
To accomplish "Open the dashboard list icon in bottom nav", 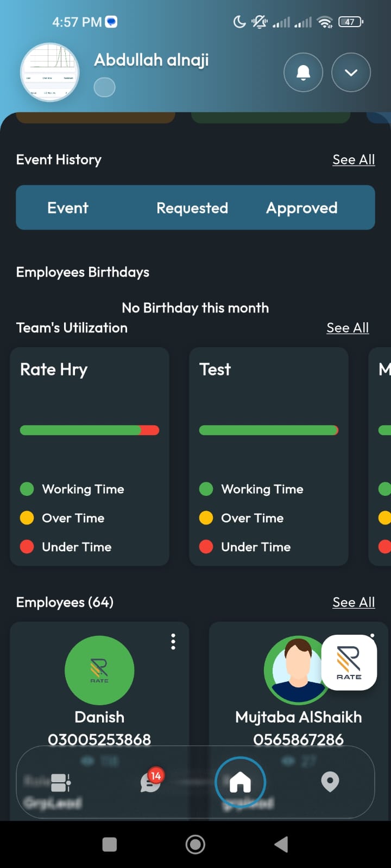I will click(60, 782).
